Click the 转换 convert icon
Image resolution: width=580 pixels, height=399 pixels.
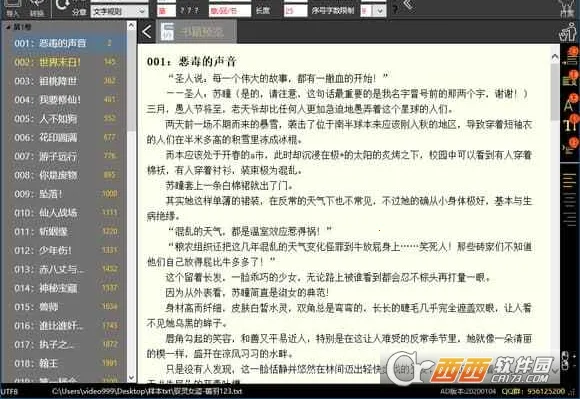(37, 8)
